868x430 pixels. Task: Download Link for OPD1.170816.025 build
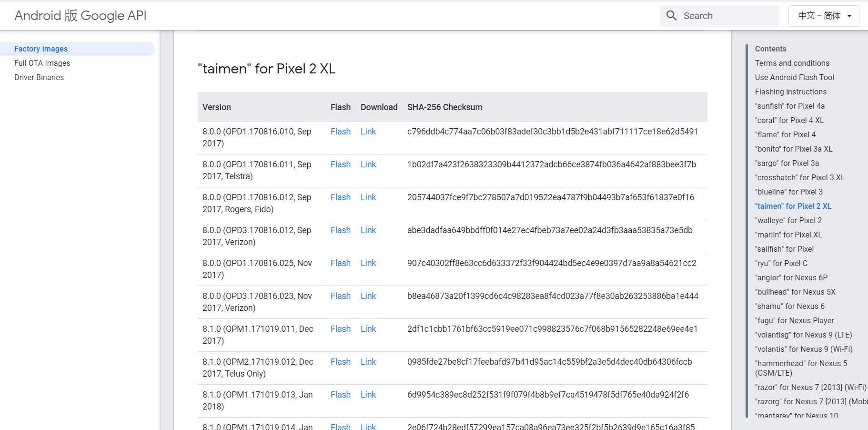[368, 263]
